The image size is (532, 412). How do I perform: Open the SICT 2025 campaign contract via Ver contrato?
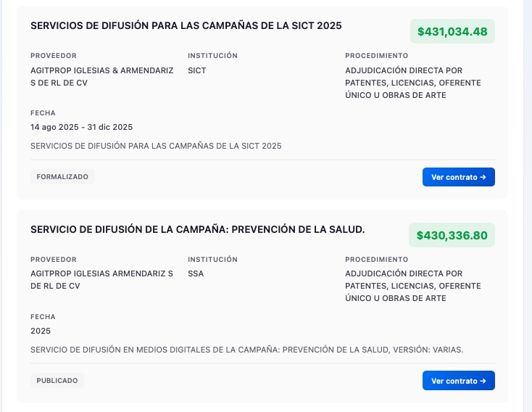click(458, 177)
